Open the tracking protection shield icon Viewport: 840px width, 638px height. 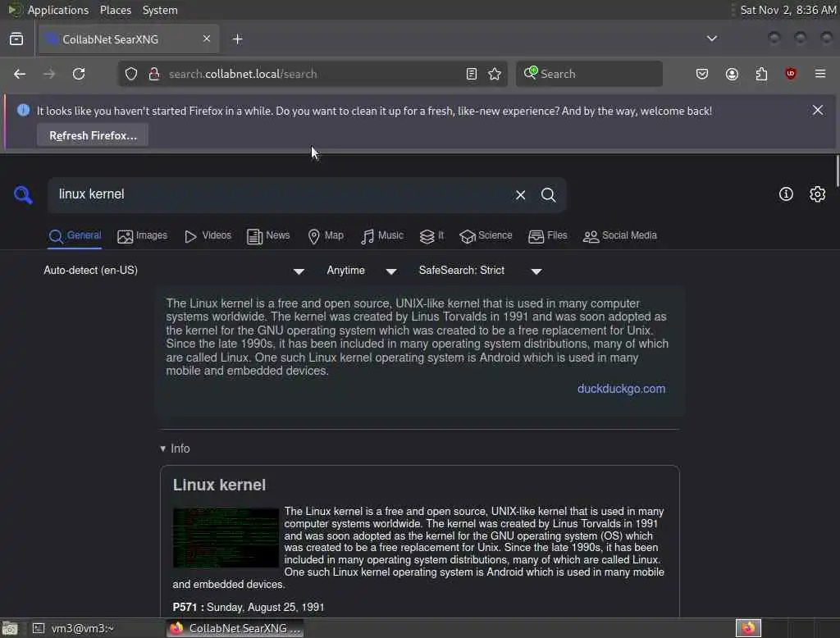(131, 74)
